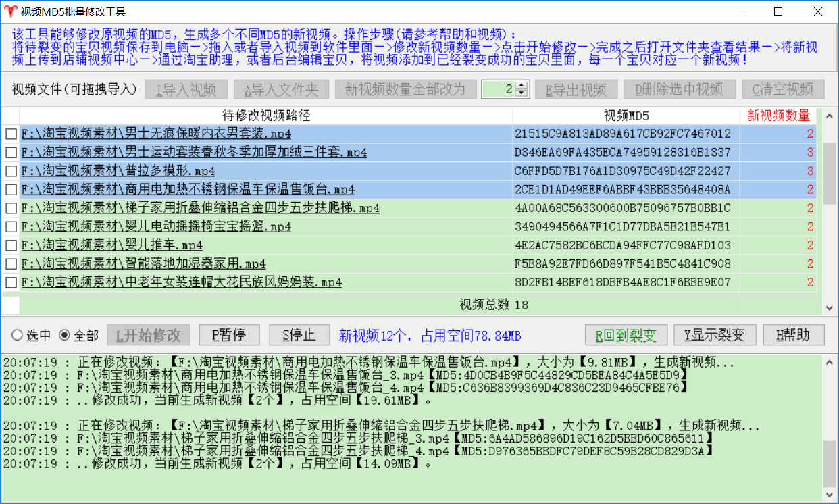This screenshot has width=839, height=504.
Task: Click the 视频MD5 column header
Action: [x=626, y=116]
